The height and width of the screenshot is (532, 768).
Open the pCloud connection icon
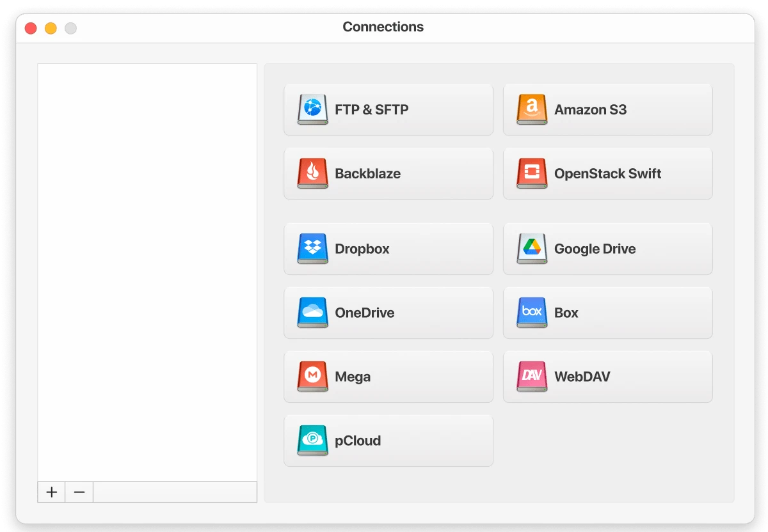pos(313,441)
